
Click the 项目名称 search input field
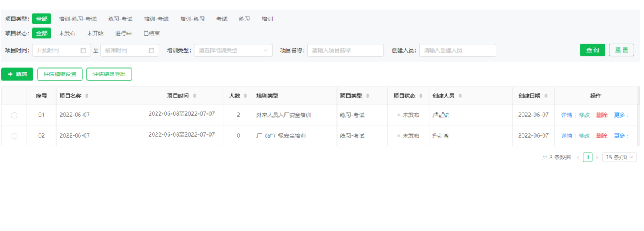pos(345,50)
